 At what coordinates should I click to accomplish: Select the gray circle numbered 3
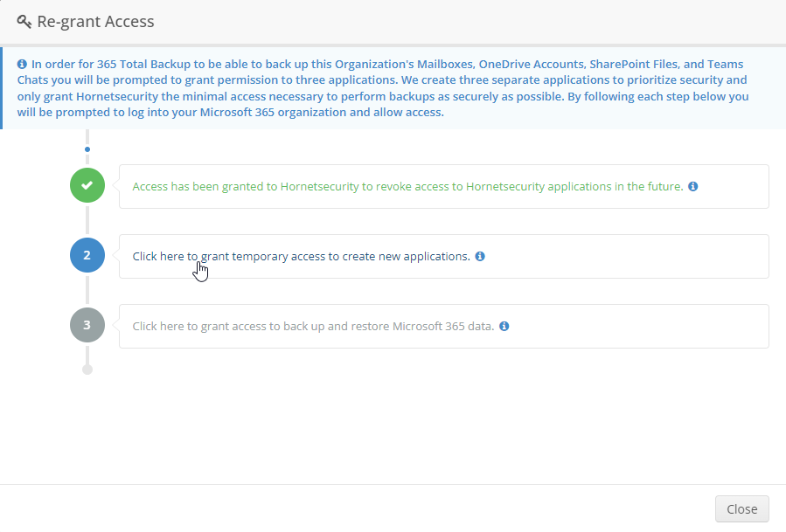click(x=87, y=324)
